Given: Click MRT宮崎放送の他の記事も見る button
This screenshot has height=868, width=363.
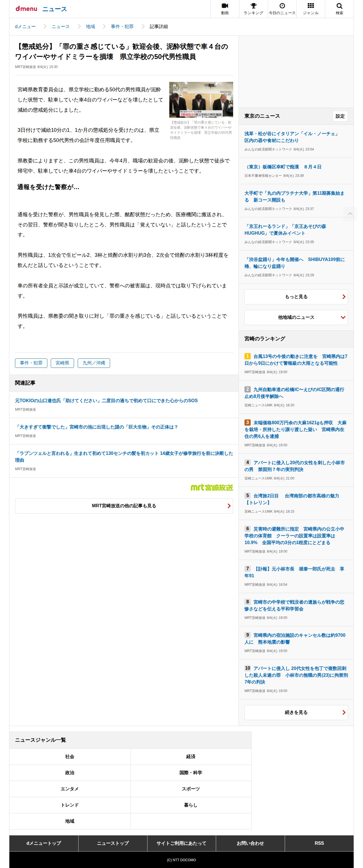Looking at the screenshot, I should click(x=124, y=506).
